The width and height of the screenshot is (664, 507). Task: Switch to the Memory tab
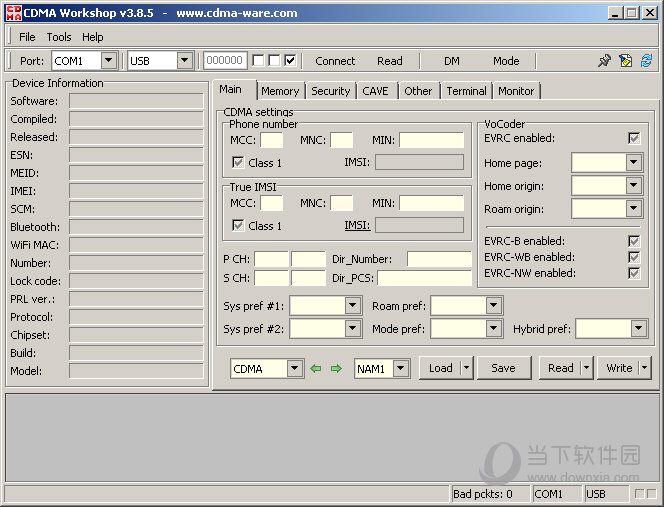pos(280,91)
